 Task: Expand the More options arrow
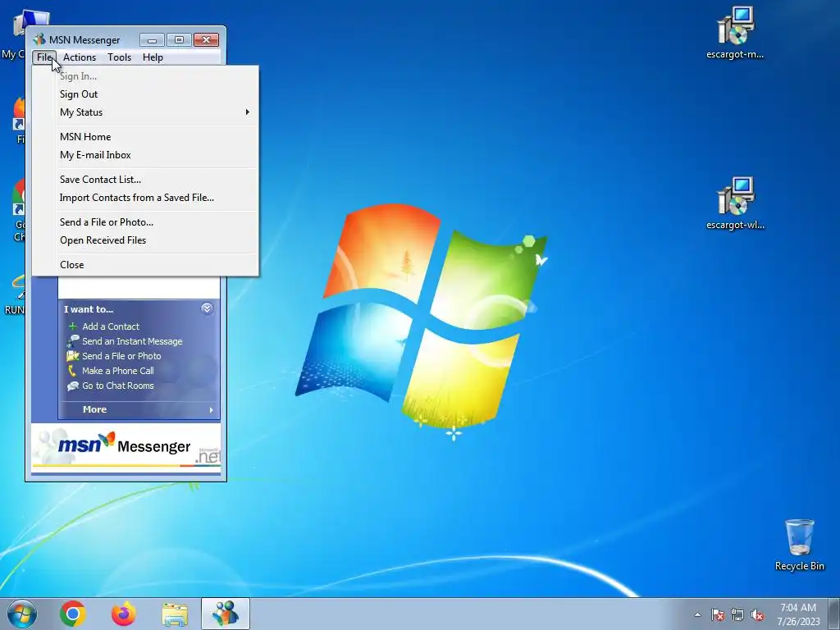[x=211, y=410]
